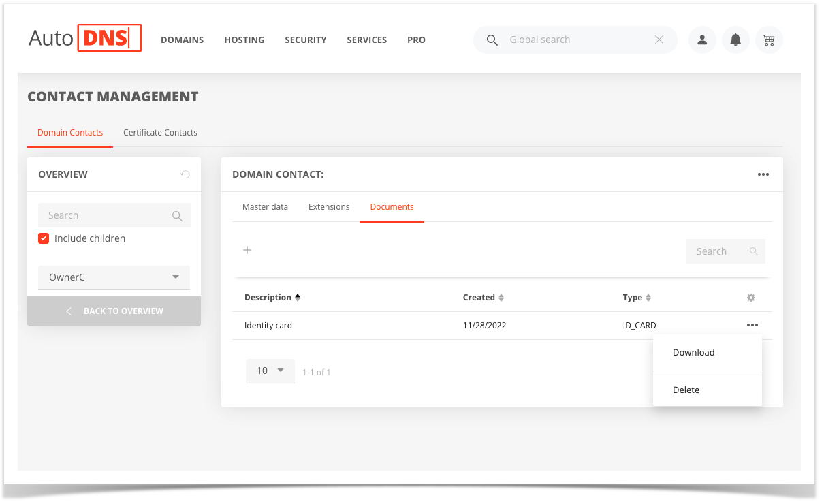The width and height of the screenshot is (824, 504).
Task: Click the Overview reset/refresh icon
Action: pyautogui.click(x=185, y=174)
